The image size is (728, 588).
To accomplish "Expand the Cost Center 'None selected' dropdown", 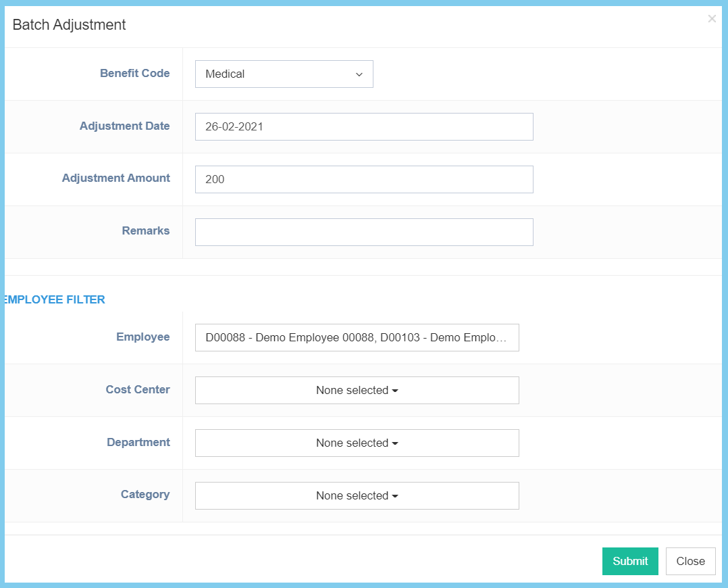I will (x=357, y=391).
